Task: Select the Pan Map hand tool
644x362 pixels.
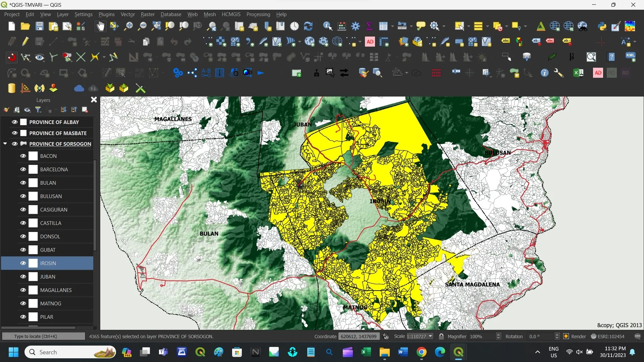Action: 100,26
